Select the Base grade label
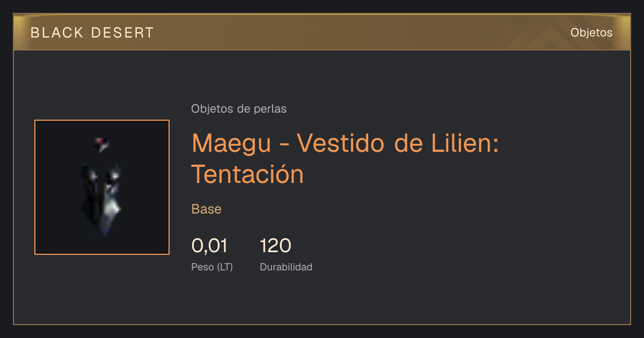644x338 pixels. pos(207,209)
